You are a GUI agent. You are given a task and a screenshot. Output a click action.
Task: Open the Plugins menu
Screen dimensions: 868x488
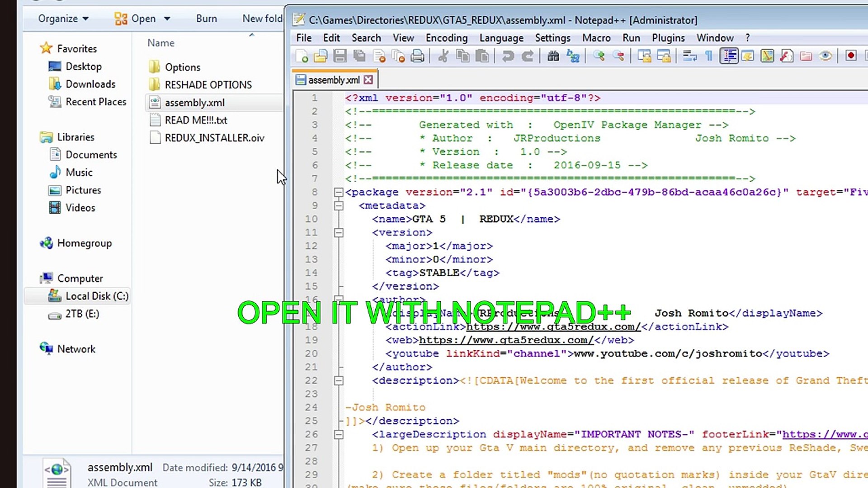[668, 38]
